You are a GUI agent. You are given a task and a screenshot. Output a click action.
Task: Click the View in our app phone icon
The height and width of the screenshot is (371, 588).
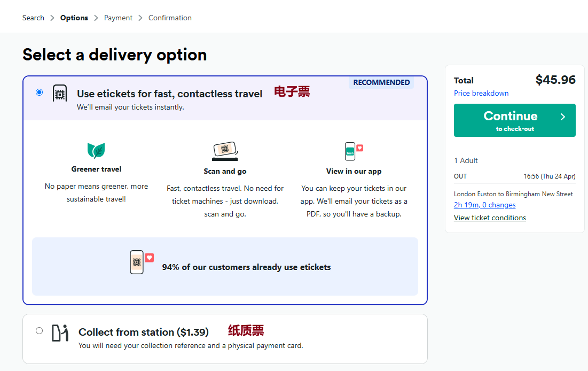point(353,151)
